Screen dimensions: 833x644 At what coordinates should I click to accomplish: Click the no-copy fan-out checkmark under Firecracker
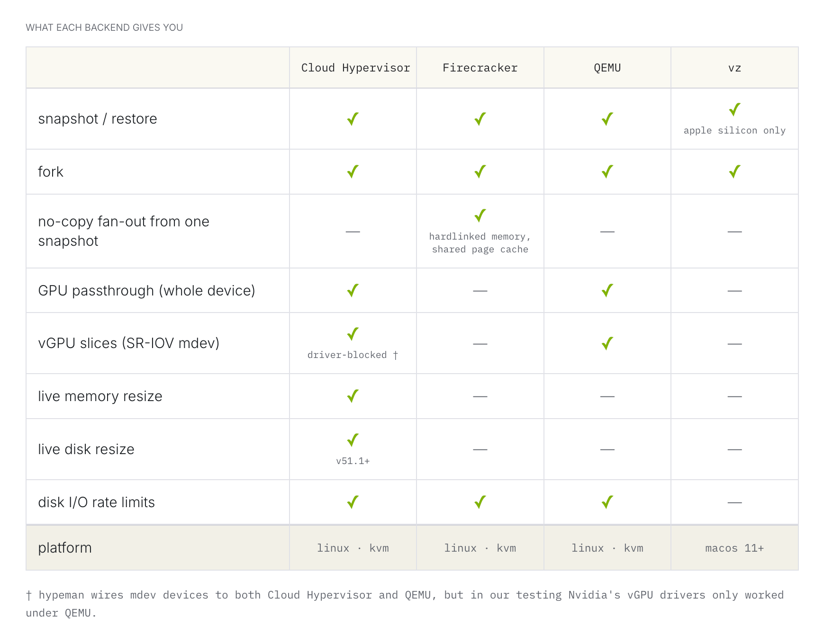(x=480, y=215)
